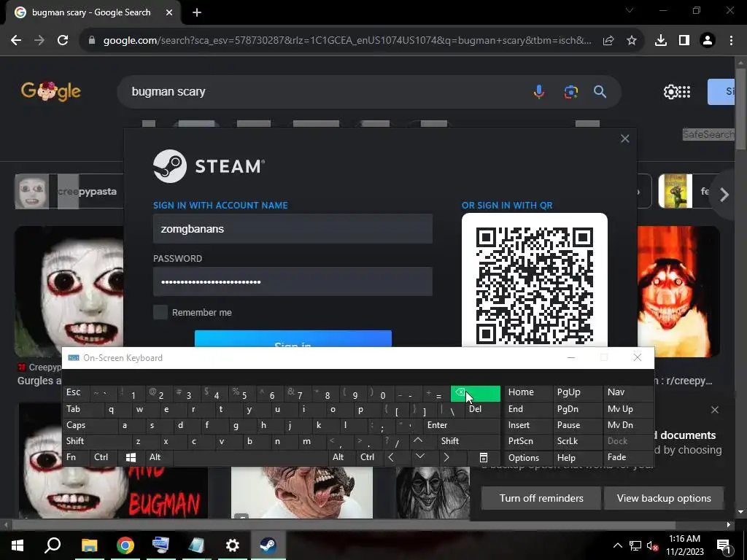Click the muted volume tray icon
This screenshot has height=560, width=747.
point(651,545)
